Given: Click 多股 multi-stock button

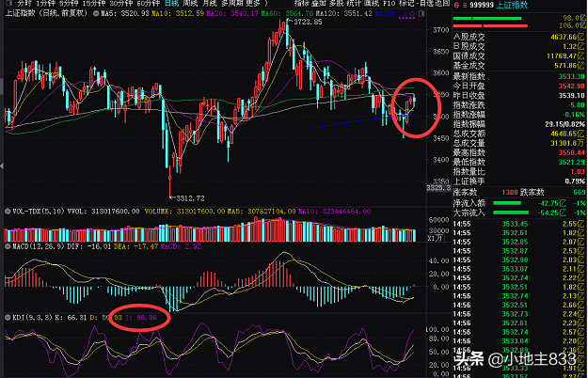Looking at the screenshot, I should (x=337, y=4).
